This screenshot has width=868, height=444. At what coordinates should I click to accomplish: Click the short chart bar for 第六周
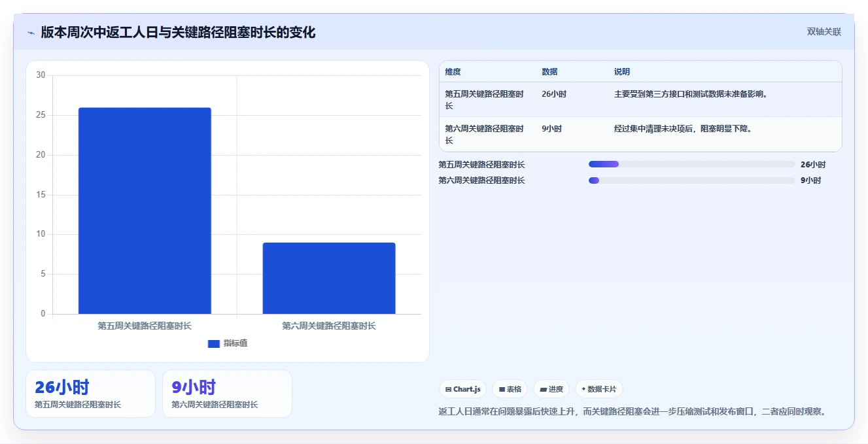[329, 279]
